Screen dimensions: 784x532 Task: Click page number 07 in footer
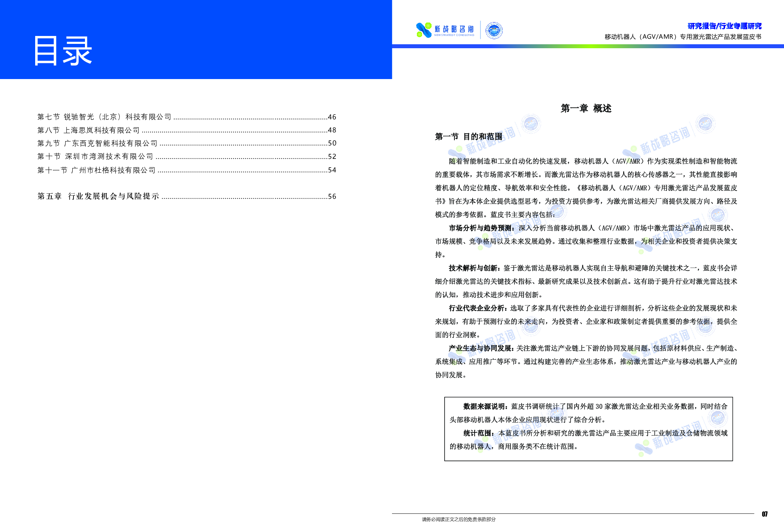tap(765, 514)
